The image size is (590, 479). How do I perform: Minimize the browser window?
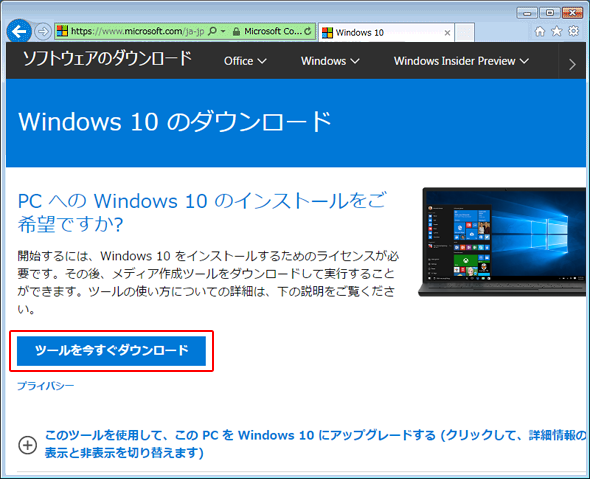click(527, 13)
